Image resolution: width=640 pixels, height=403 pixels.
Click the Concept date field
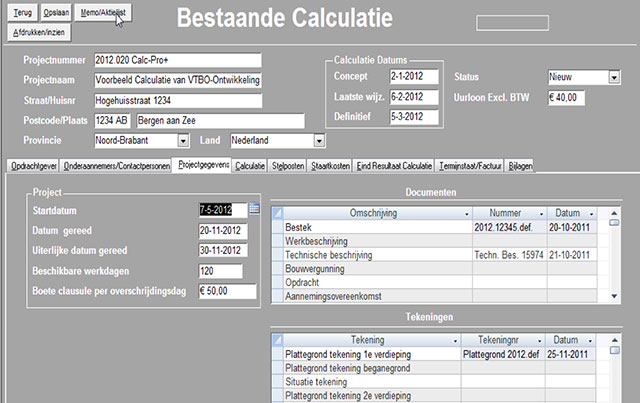click(x=414, y=76)
